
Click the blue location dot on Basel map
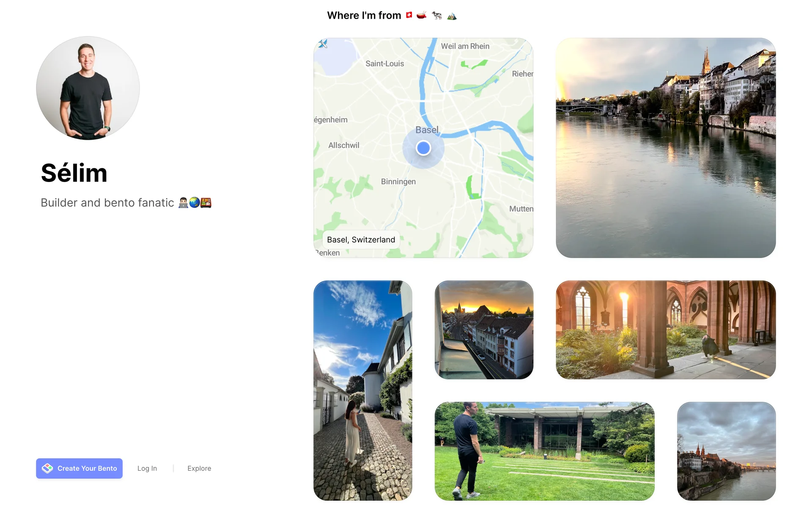423,148
